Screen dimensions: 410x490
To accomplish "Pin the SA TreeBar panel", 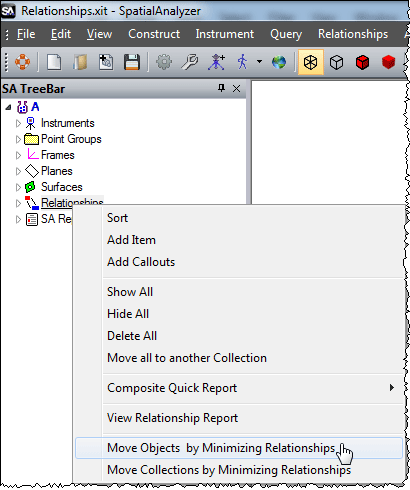I will (221, 88).
